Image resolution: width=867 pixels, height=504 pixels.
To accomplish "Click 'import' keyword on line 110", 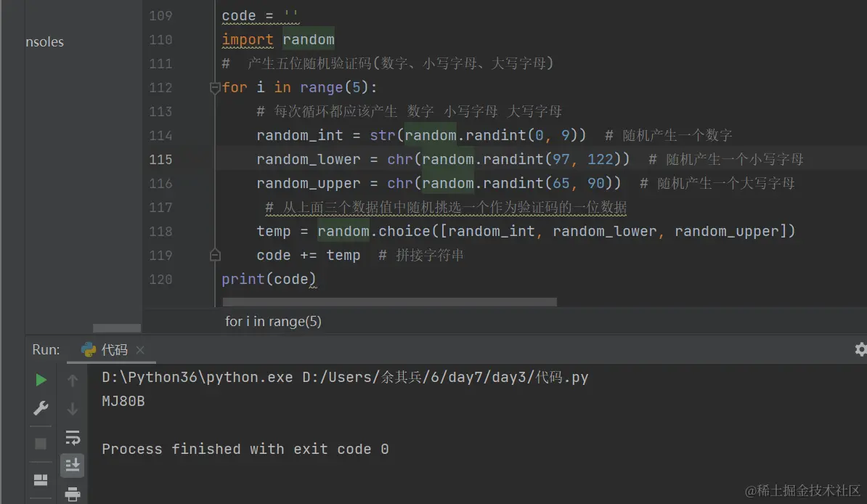I will tap(247, 40).
